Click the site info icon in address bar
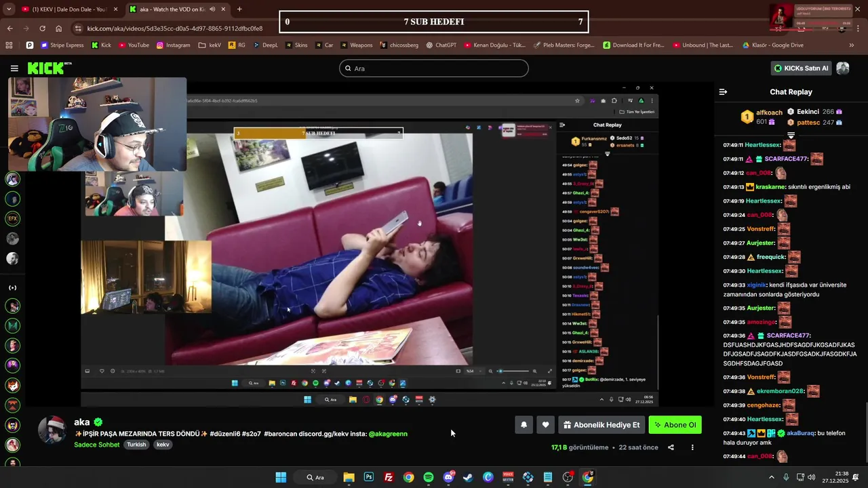The image size is (868, 488). (x=79, y=28)
